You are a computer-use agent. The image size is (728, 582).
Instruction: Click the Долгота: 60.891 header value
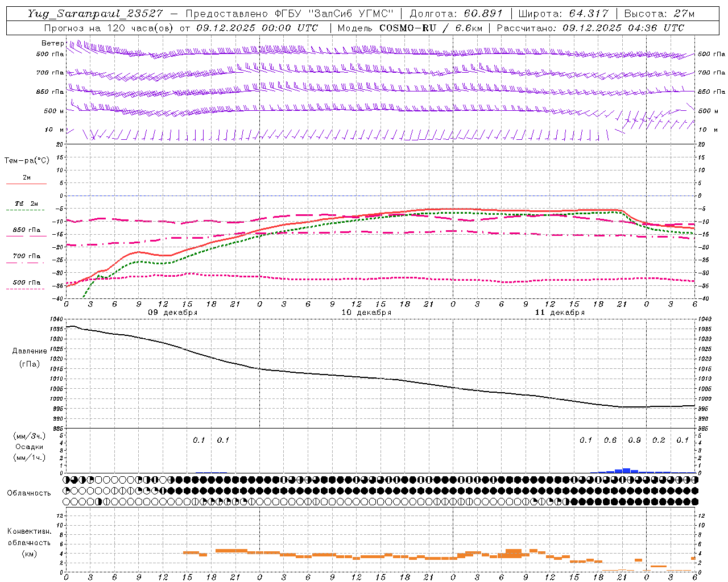point(456,14)
